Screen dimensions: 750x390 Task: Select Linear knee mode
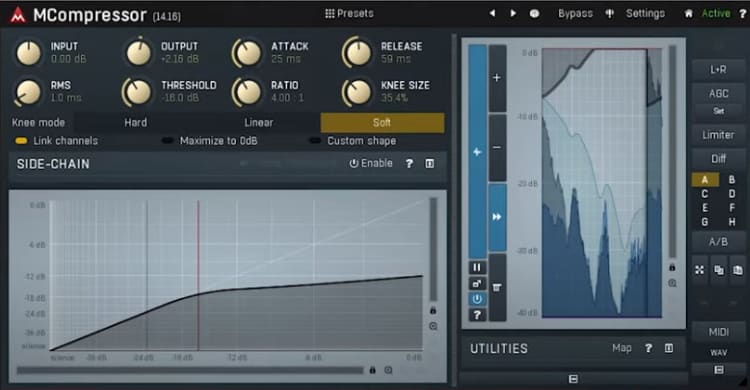pyautogui.click(x=259, y=123)
